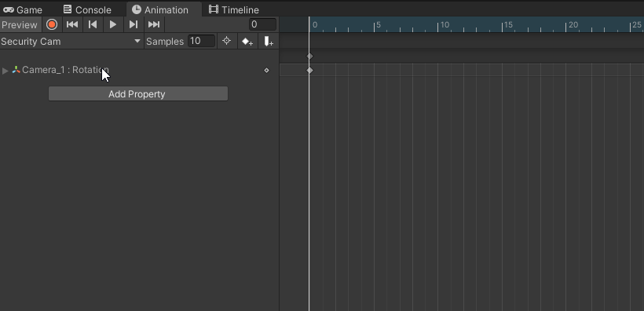644x311 pixels.
Task: Click the Game tab's controller icon
Action: click(8, 9)
